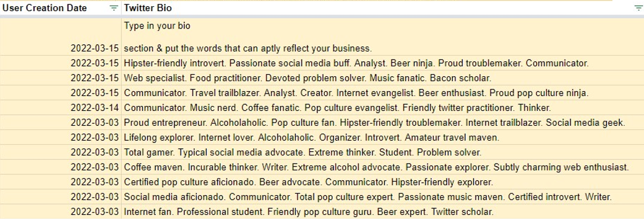The width and height of the screenshot is (644, 223).
Task: Click the bio starting 'Hipster-friendly introvert'
Action: click(382, 63)
